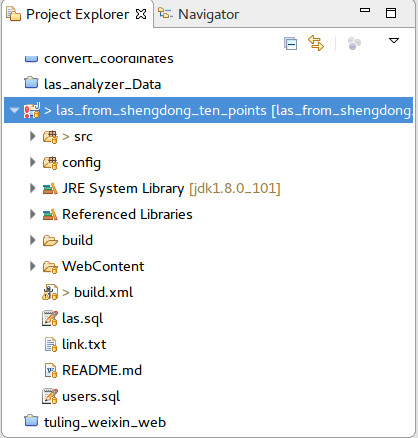Select the WebContent folder label
The image size is (418, 438).
pyautogui.click(x=103, y=266)
